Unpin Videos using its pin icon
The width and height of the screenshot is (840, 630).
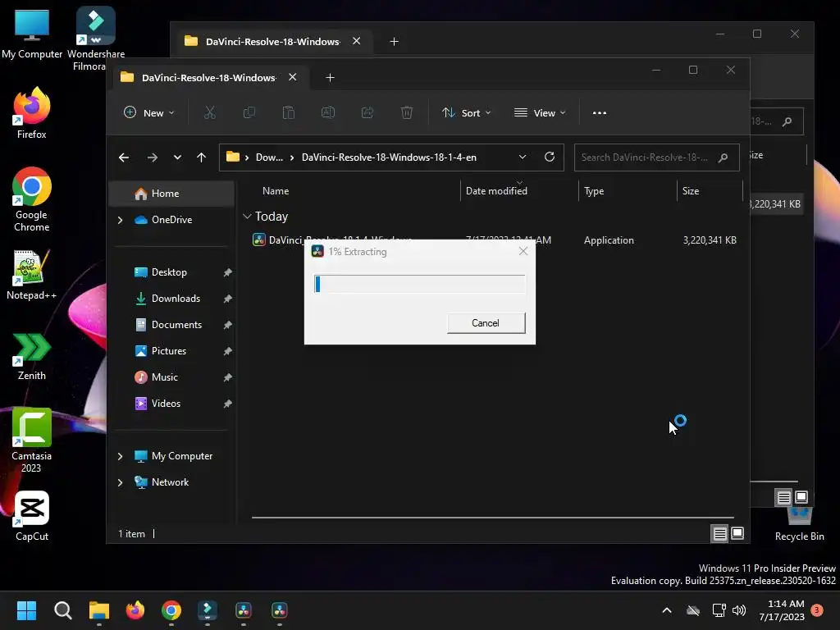pyautogui.click(x=228, y=404)
